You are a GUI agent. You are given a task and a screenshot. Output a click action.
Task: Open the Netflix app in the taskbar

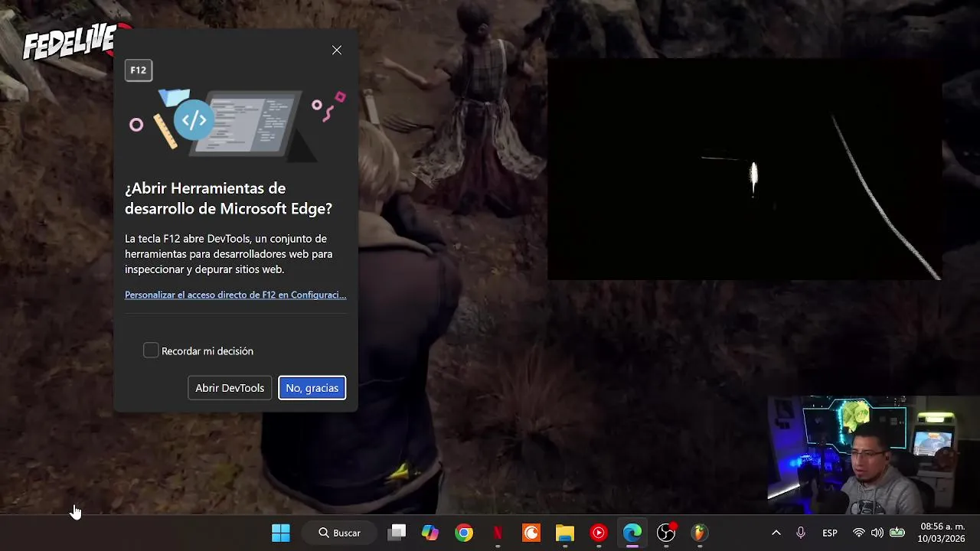(498, 533)
